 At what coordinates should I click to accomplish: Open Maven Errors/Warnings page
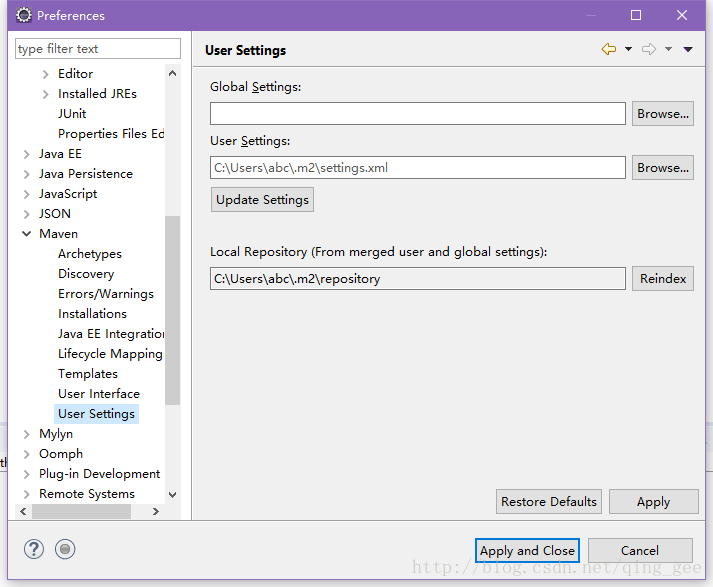(x=105, y=294)
